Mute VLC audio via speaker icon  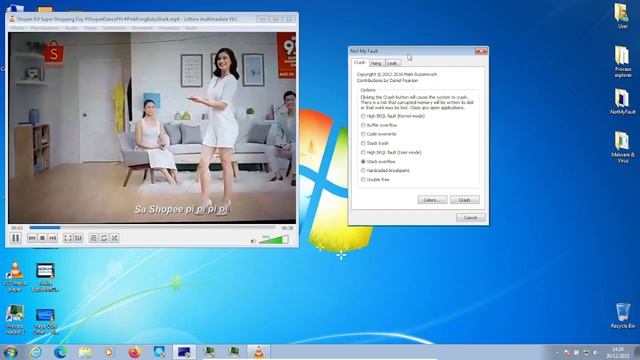tap(253, 241)
